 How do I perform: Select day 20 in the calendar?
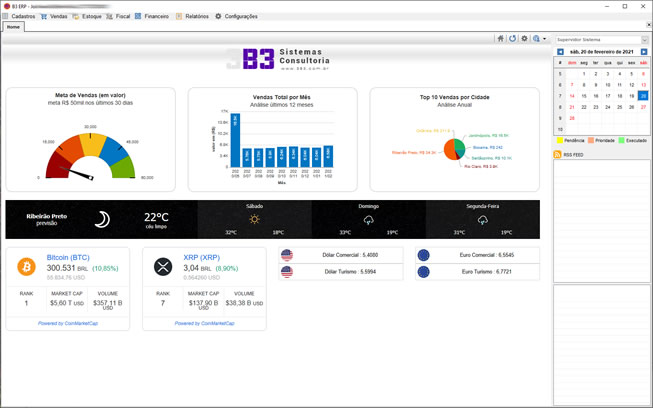643,96
